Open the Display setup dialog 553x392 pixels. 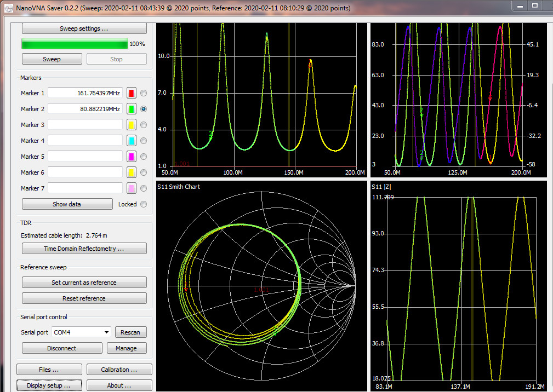(49, 385)
